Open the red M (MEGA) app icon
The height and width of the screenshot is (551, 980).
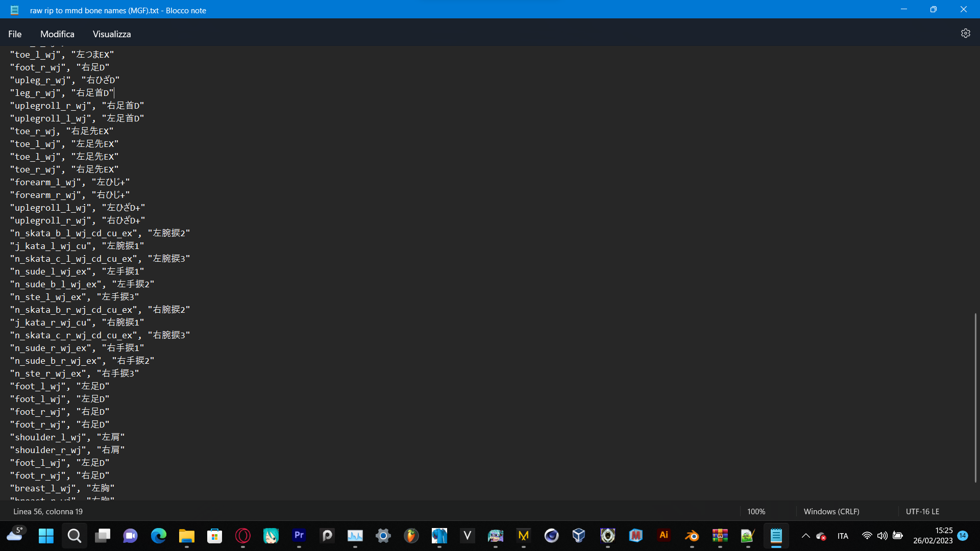pos(636,536)
